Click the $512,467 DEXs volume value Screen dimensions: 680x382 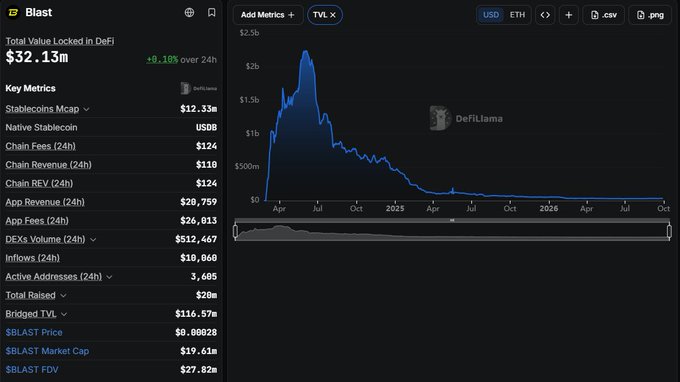[x=196, y=239]
